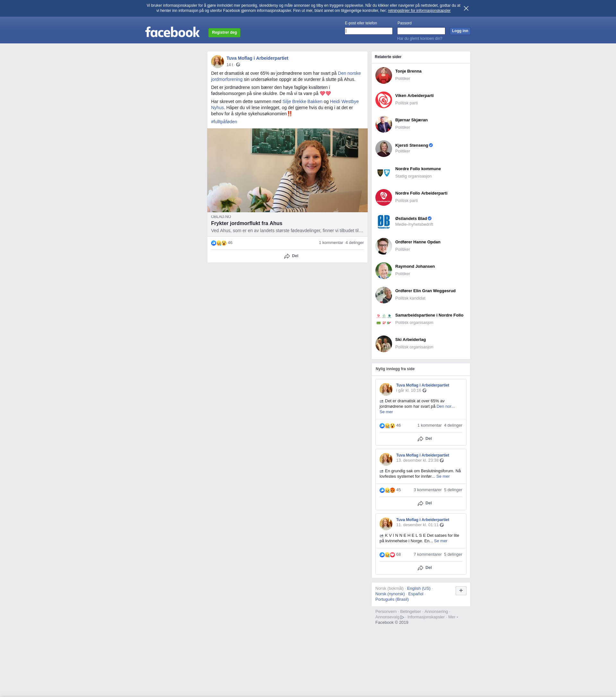Viewport: 616px width, 697px height.
Task: Expand Se mer on the Beslutningsforum post
Action: pyautogui.click(x=443, y=476)
